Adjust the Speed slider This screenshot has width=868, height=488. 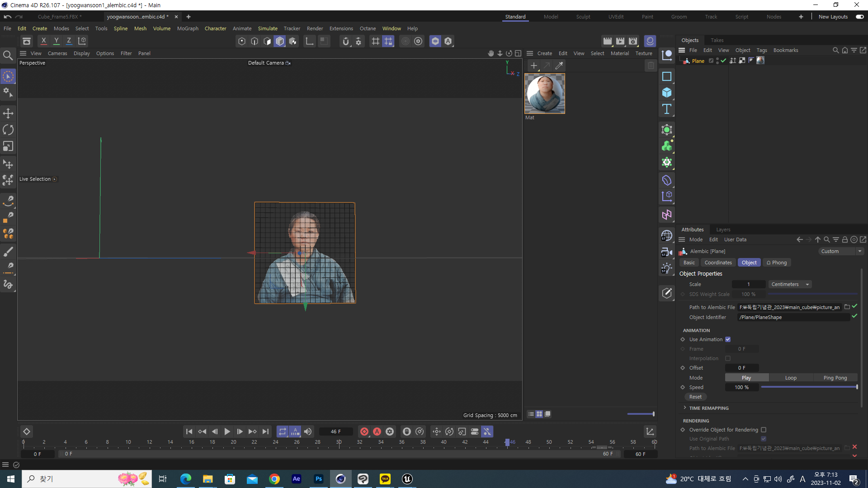809,387
